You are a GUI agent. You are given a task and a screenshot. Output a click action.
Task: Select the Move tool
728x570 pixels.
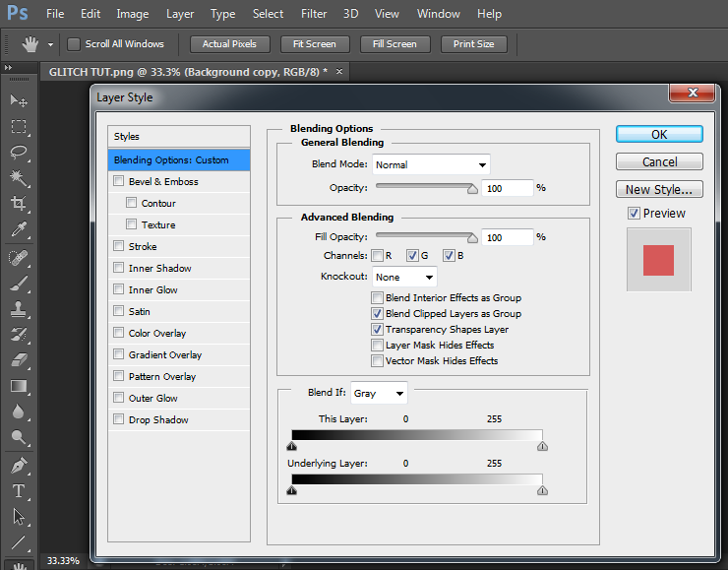click(x=18, y=100)
